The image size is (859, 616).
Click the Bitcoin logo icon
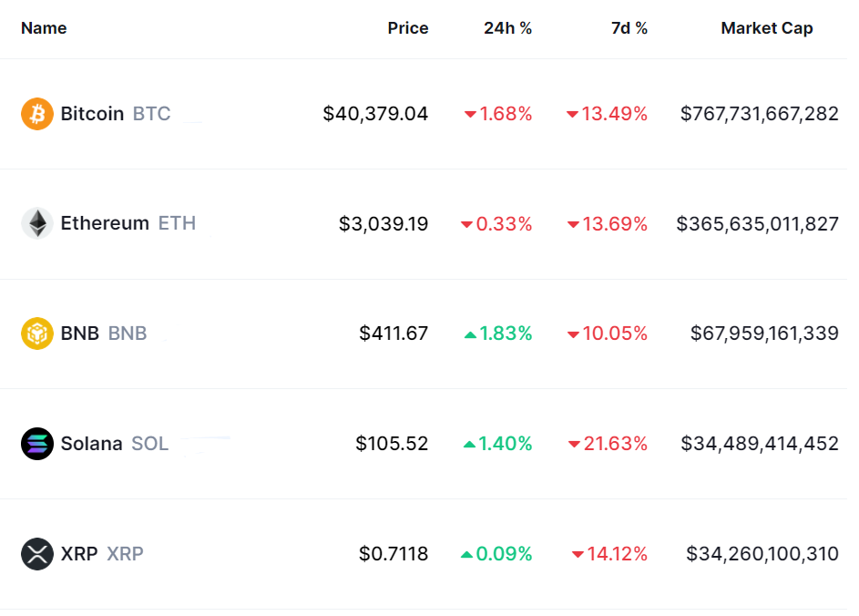pyautogui.click(x=37, y=114)
